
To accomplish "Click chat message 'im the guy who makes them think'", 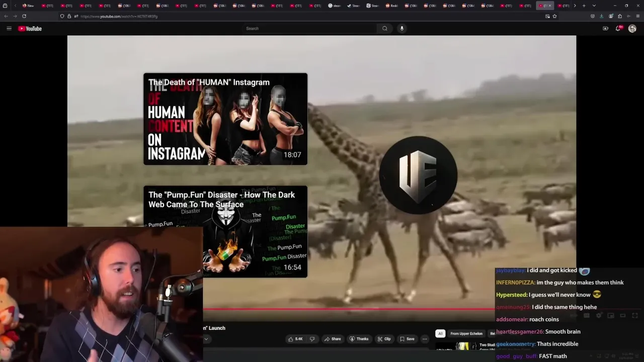I will click(580, 283).
